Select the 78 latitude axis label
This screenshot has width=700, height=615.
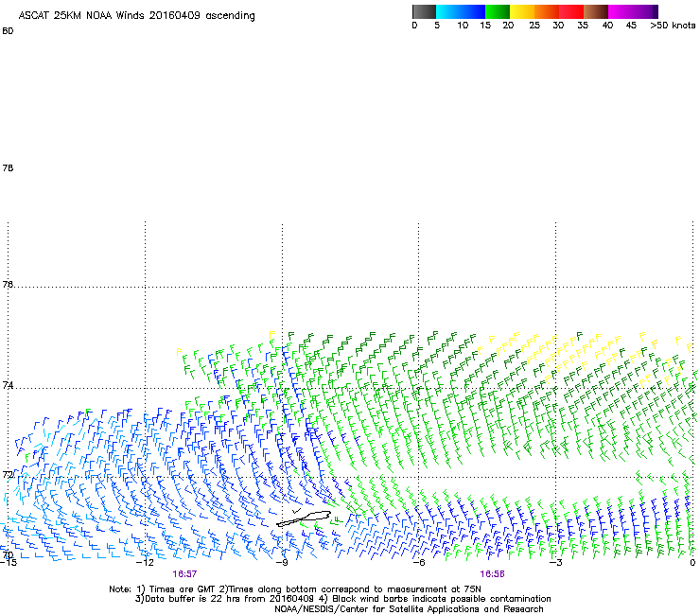coord(8,167)
